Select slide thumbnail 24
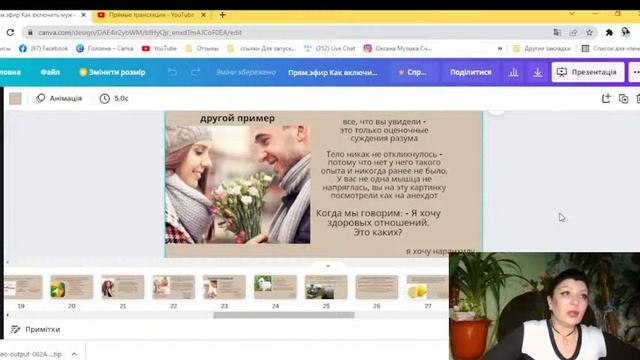 (x=276, y=287)
